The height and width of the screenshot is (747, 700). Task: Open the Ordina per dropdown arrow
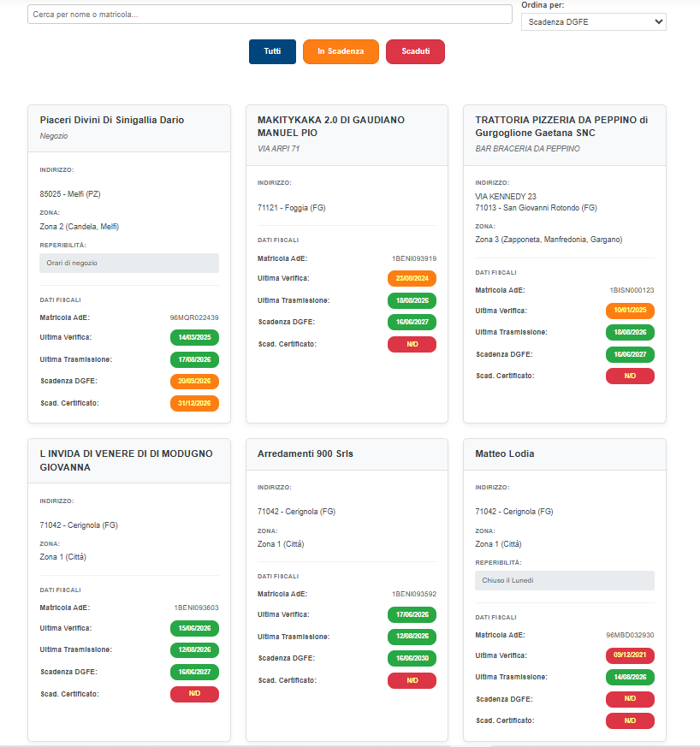659,22
